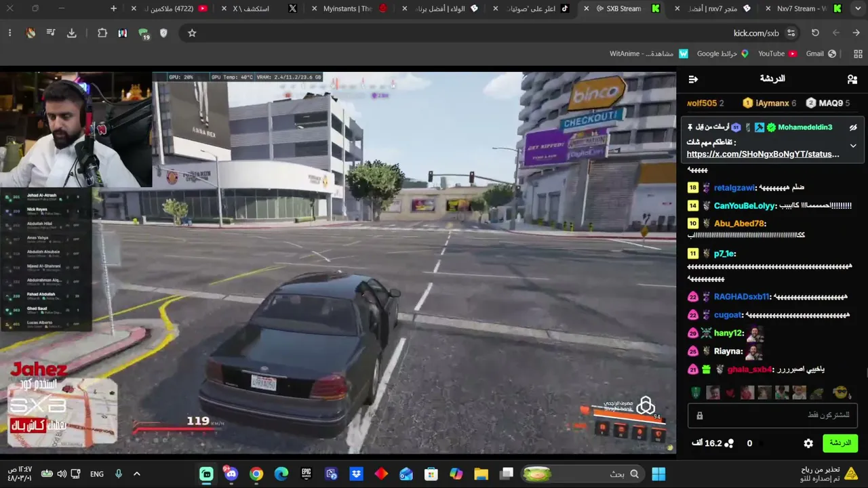Viewport: 868px width, 488px height.
Task: Open Gmail bookmark
Action: [x=821, y=54]
